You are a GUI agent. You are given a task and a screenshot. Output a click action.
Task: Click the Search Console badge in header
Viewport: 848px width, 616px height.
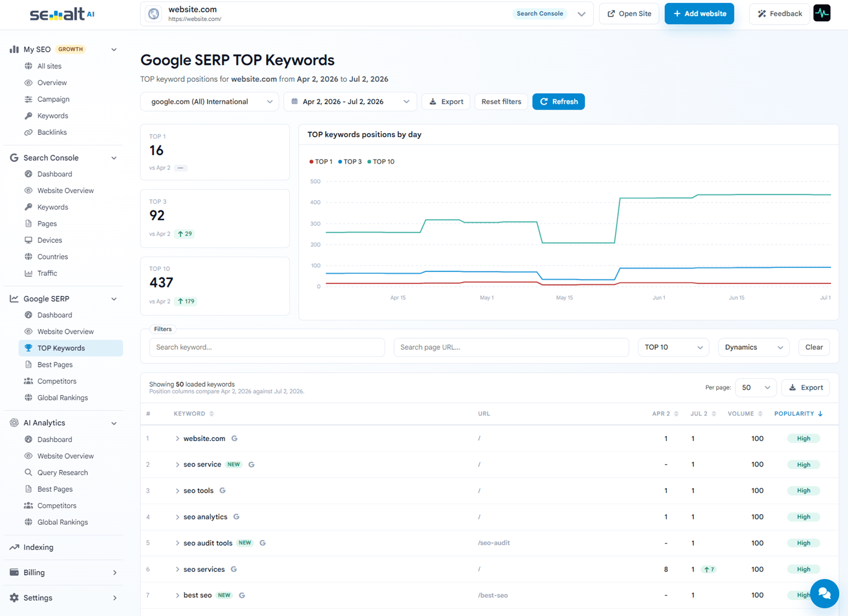click(540, 14)
